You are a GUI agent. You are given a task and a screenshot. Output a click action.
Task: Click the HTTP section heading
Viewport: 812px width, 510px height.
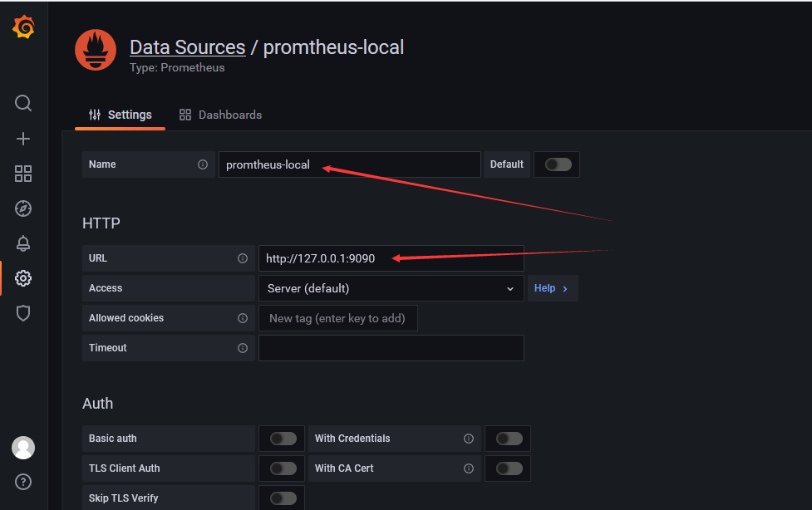pyautogui.click(x=101, y=223)
